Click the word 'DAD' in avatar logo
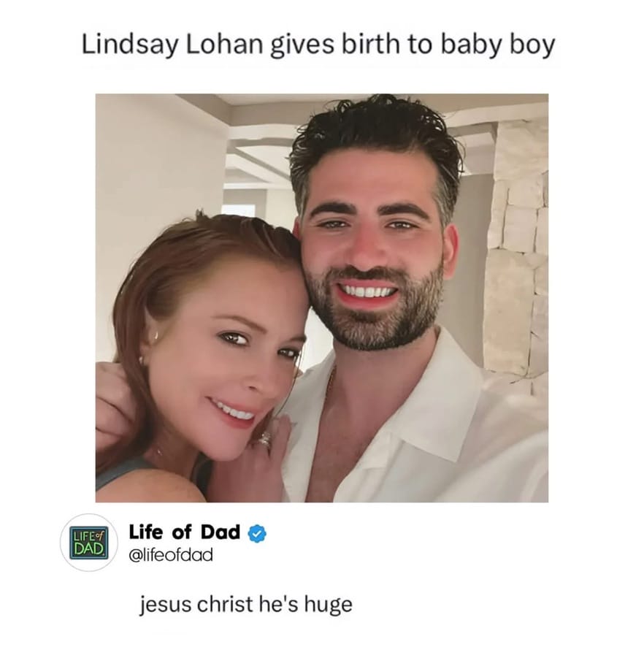This screenshot has height=650, width=644. 88,549
